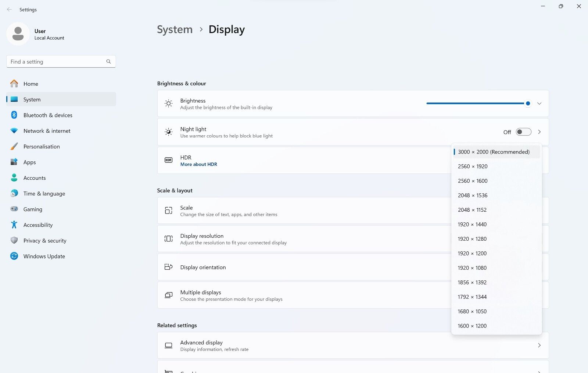Click the Home icon in sidebar

click(x=14, y=84)
